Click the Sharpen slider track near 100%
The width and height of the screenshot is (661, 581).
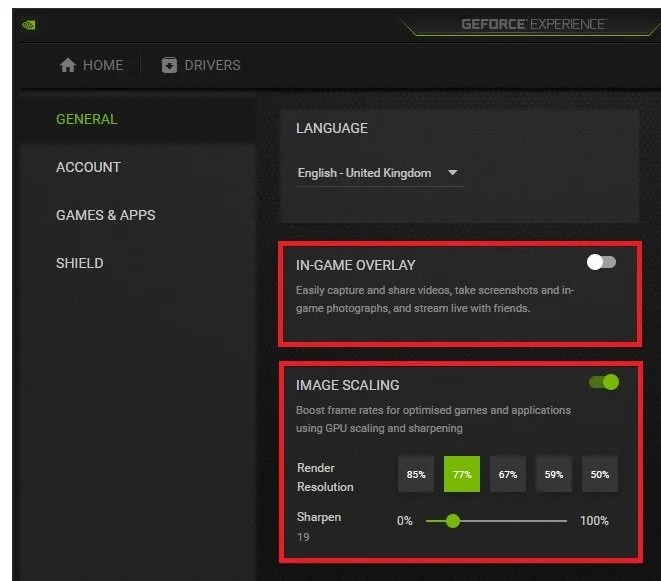[563, 521]
